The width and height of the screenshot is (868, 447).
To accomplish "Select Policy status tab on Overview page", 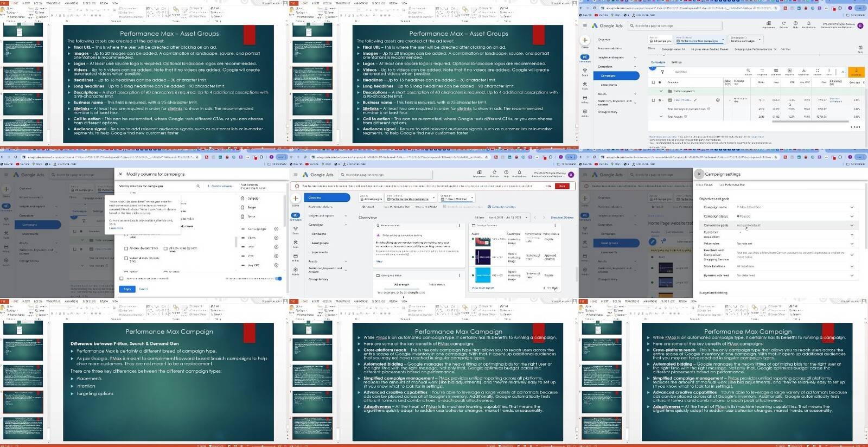I will [x=437, y=284].
